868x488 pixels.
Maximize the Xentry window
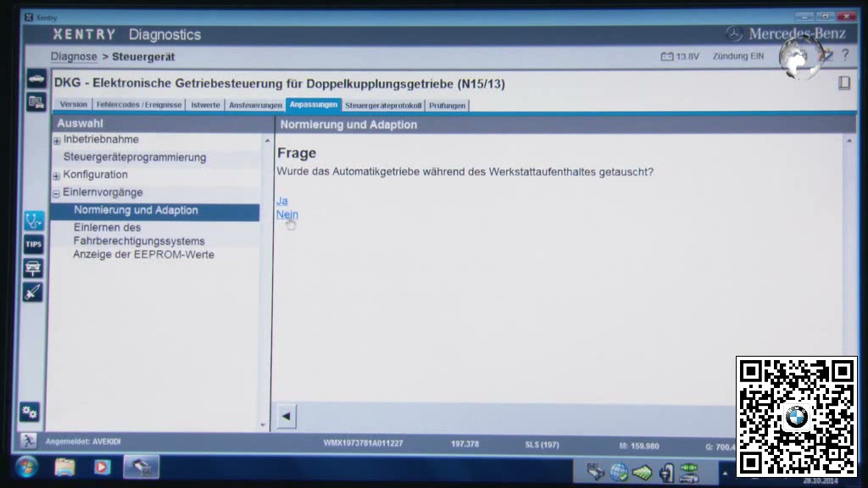pos(826,17)
